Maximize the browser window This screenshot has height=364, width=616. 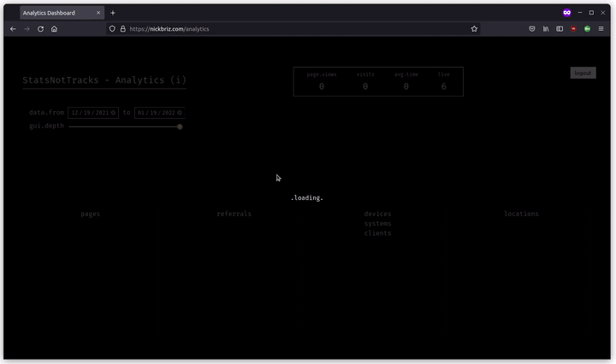pyautogui.click(x=591, y=13)
